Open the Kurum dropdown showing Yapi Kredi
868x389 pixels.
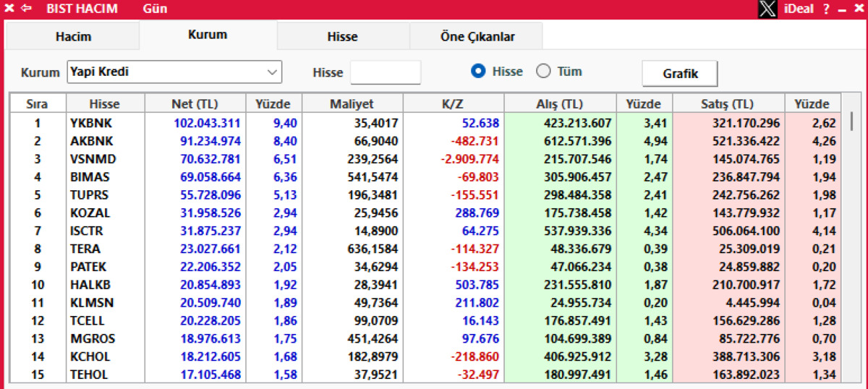(174, 72)
